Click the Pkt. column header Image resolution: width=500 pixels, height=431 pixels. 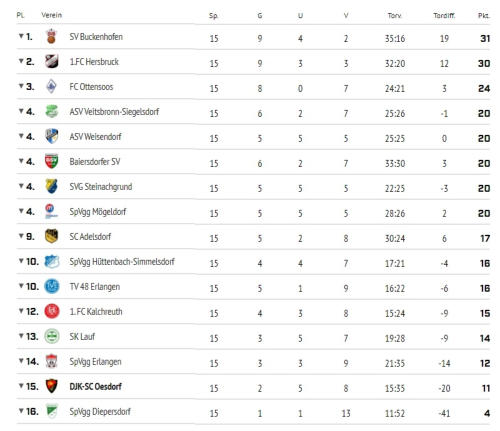[x=483, y=15]
